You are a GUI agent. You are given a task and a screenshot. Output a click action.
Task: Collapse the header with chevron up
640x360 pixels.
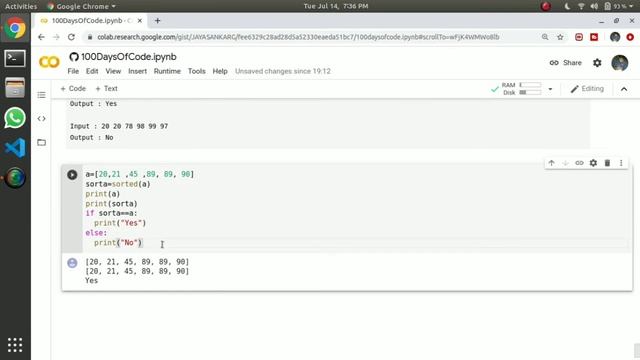tap(624, 89)
